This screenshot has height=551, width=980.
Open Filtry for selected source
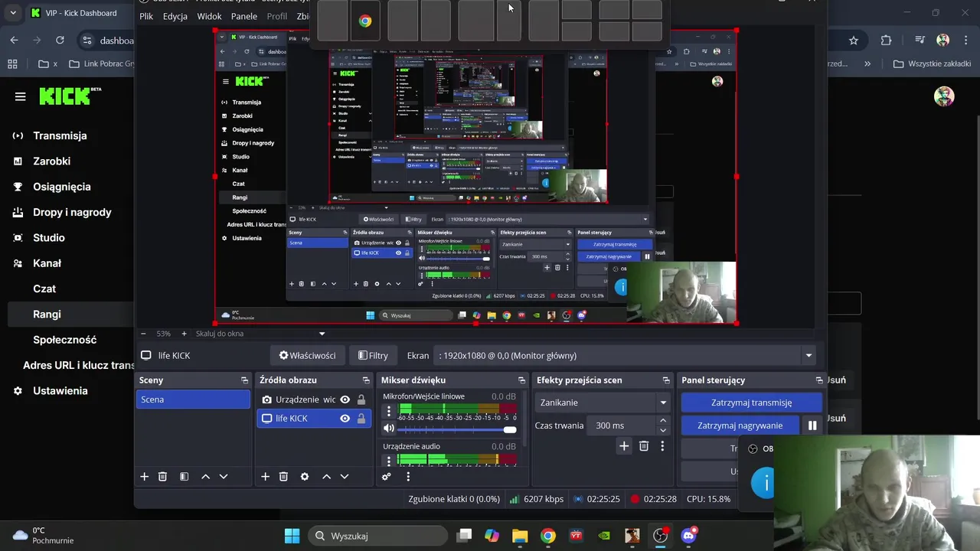point(374,355)
